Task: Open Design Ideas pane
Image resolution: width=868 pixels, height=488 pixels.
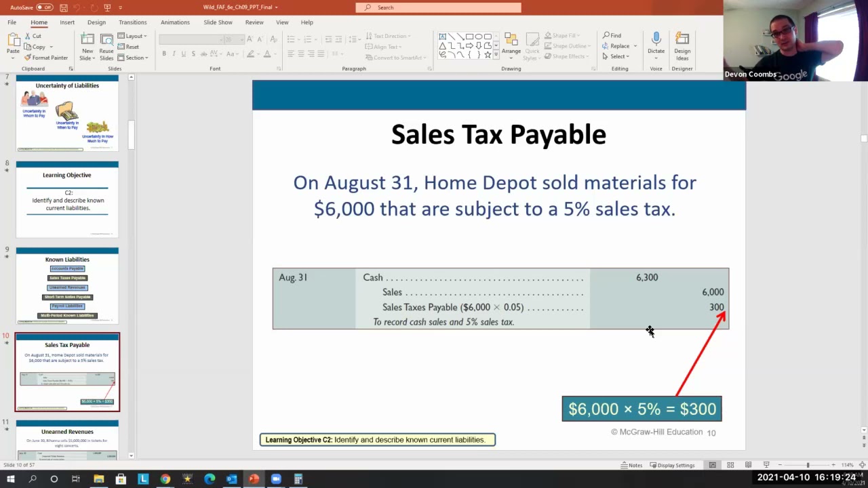Action: tap(682, 46)
